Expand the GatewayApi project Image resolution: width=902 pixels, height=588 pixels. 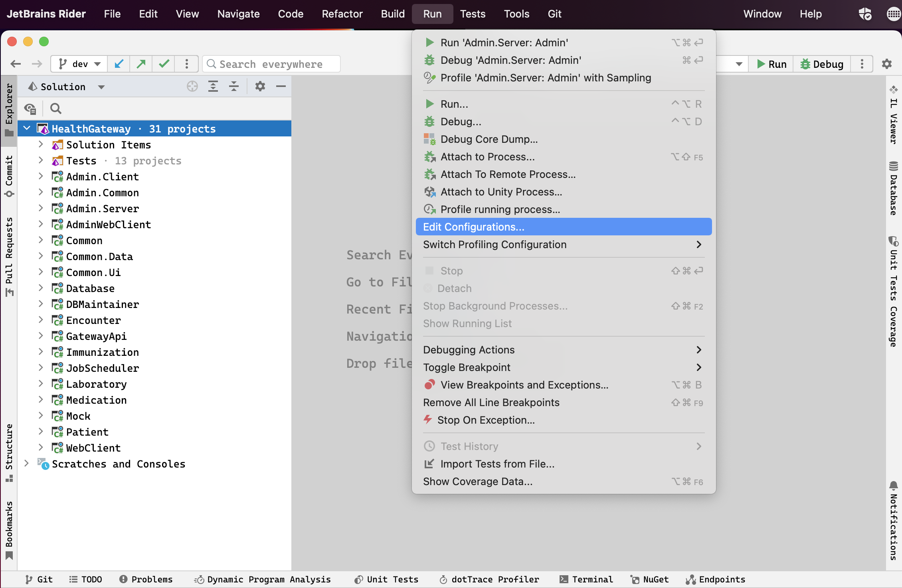[x=41, y=336]
